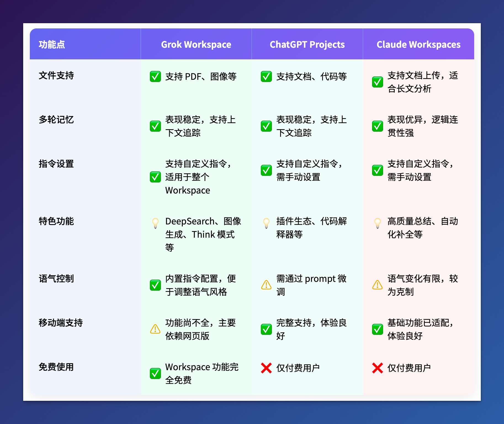Click the ChatGPT Projects column header
The image size is (504, 424).
(307, 44)
